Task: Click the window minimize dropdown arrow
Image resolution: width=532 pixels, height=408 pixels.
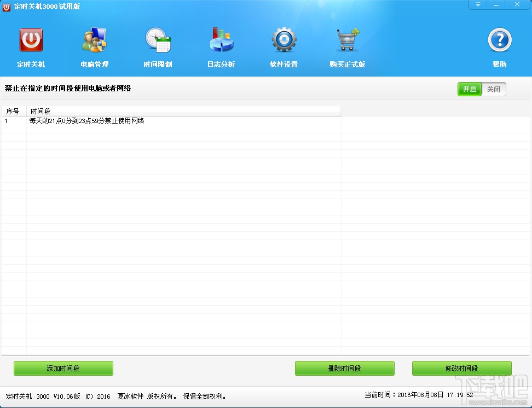Action: (x=477, y=4)
